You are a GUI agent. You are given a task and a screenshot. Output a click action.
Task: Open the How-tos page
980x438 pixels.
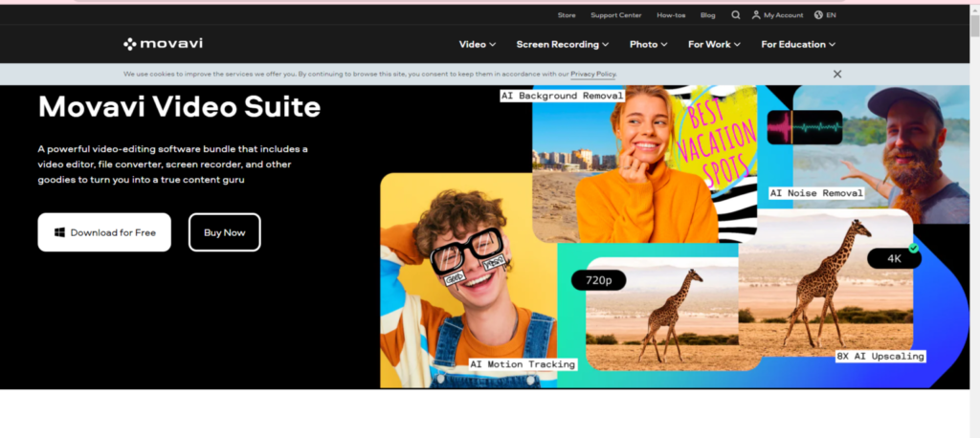pyautogui.click(x=670, y=15)
